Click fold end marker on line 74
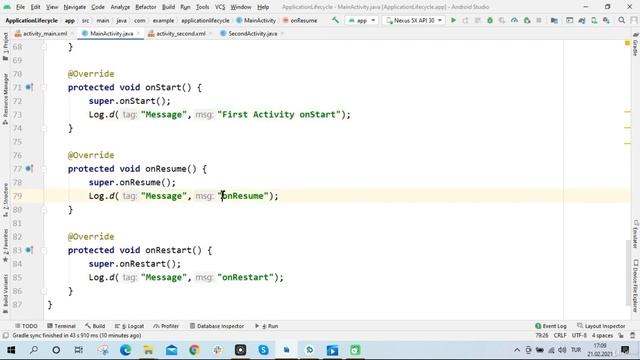Image resolution: width=640 pixels, height=360 pixels. tap(44, 128)
